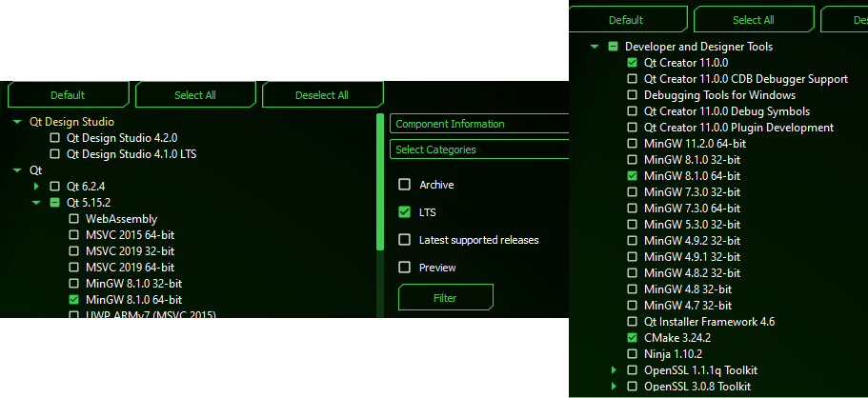
Task: Select the WebAssembly row label
Action: (121, 219)
